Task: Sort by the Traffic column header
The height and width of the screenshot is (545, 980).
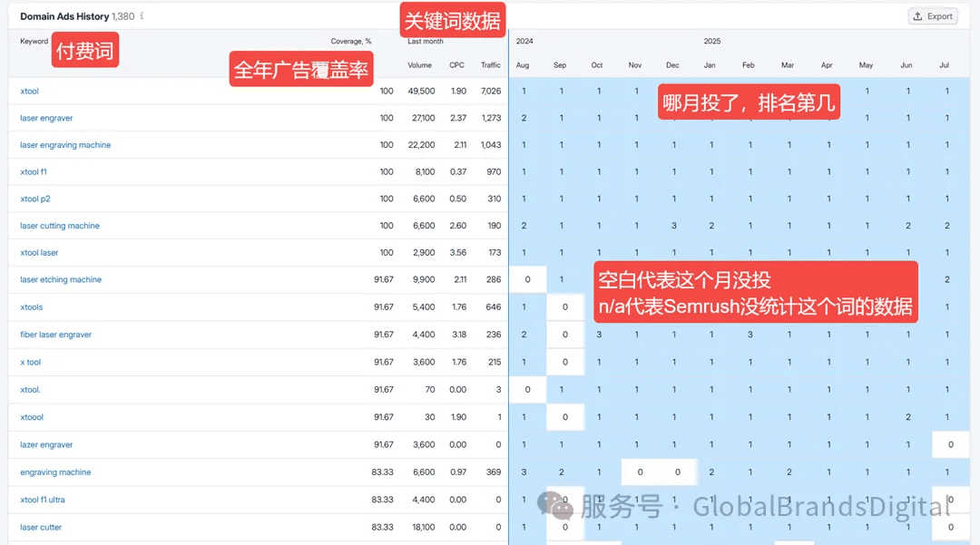Action: 491,65
